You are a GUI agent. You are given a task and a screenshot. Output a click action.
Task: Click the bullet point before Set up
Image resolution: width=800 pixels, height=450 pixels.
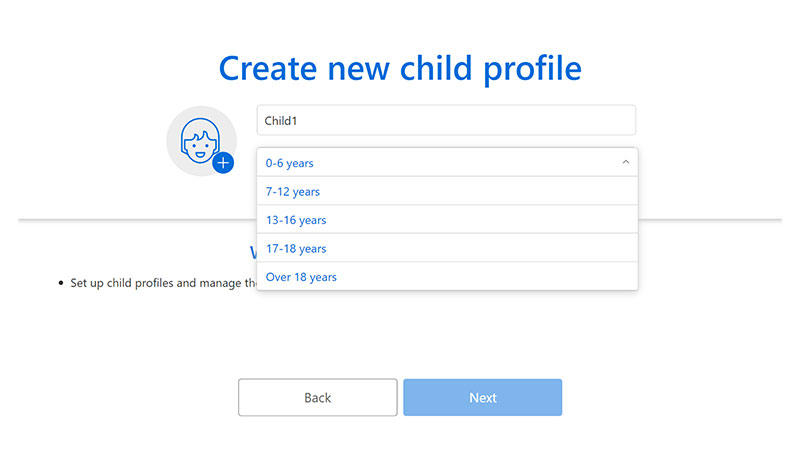click(61, 283)
